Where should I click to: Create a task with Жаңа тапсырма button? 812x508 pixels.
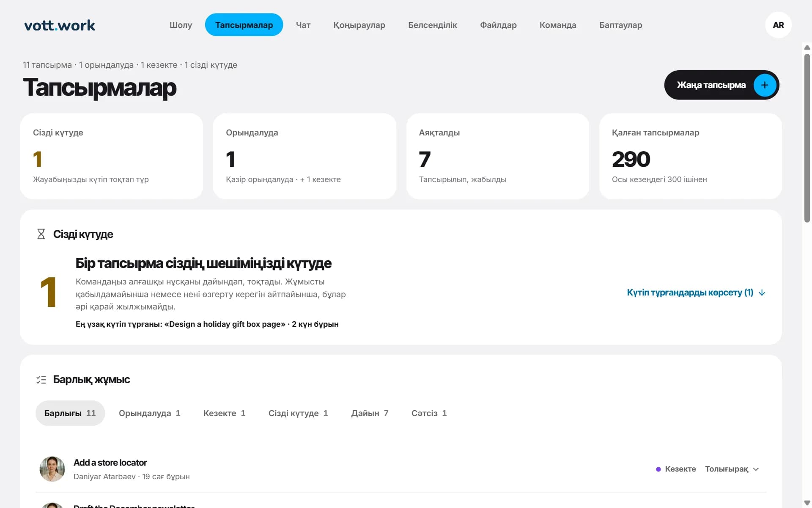tap(721, 85)
